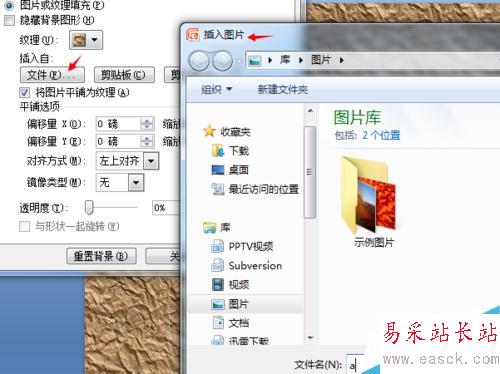Click 图片 breadcrumb in address bar
The width and height of the screenshot is (500, 374).
click(x=321, y=60)
